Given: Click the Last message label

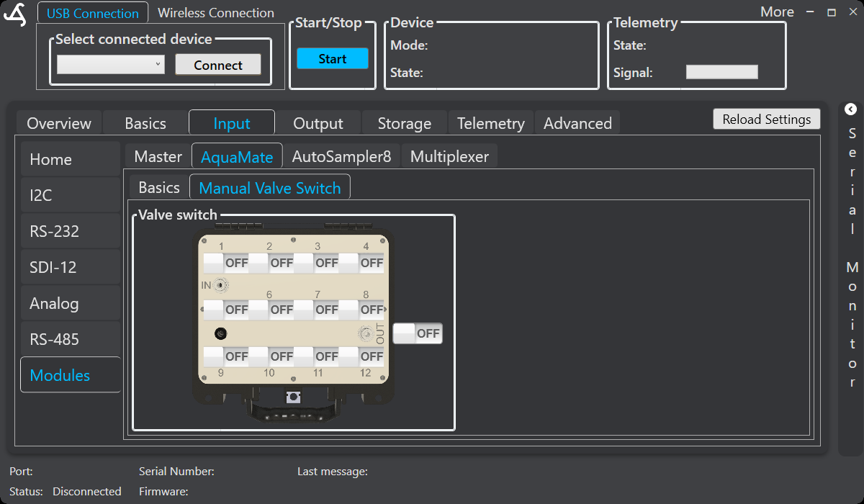Looking at the screenshot, I should click(x=333, y=472).
